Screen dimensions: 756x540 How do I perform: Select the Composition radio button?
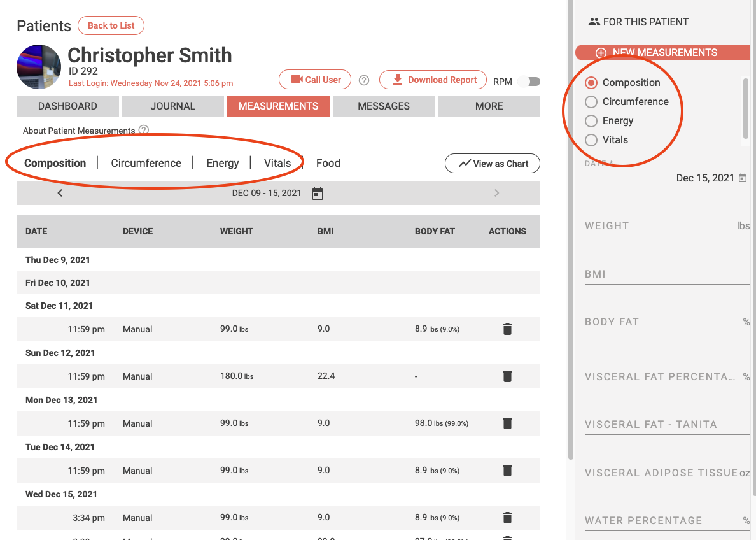pyautogui.click(x=591, y=83)
